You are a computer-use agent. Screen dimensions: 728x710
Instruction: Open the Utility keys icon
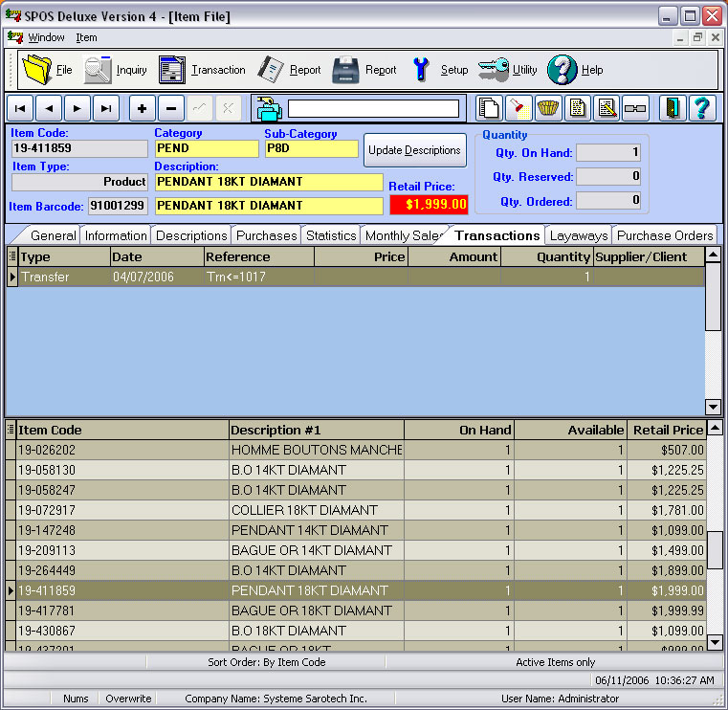[493, 70]
